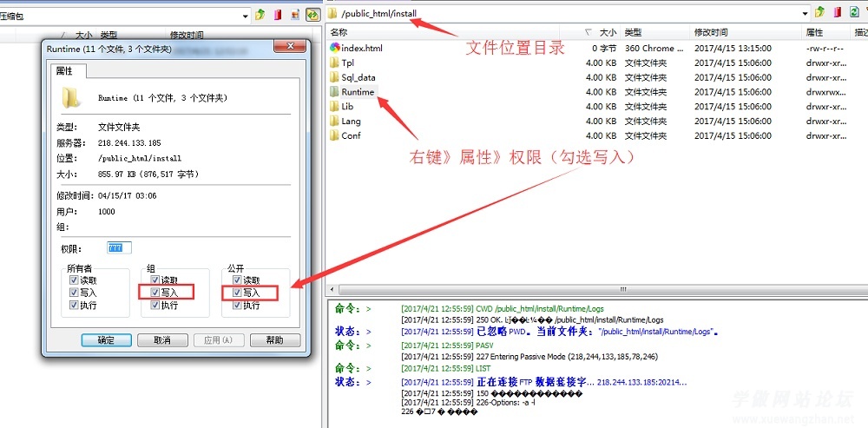
Task: Select the Sql_data folder
Action: pos(358,77)
